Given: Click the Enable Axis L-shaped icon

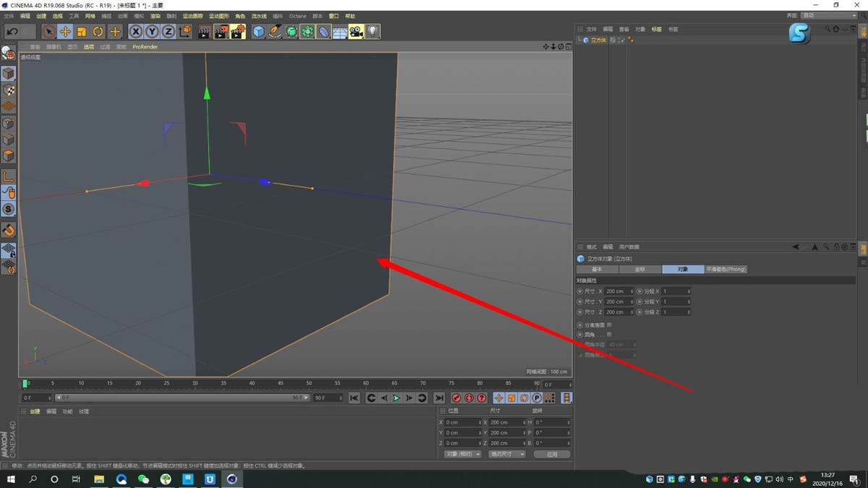Looking at the screenshot, I should pyautogui.click(x=9, y=176).
